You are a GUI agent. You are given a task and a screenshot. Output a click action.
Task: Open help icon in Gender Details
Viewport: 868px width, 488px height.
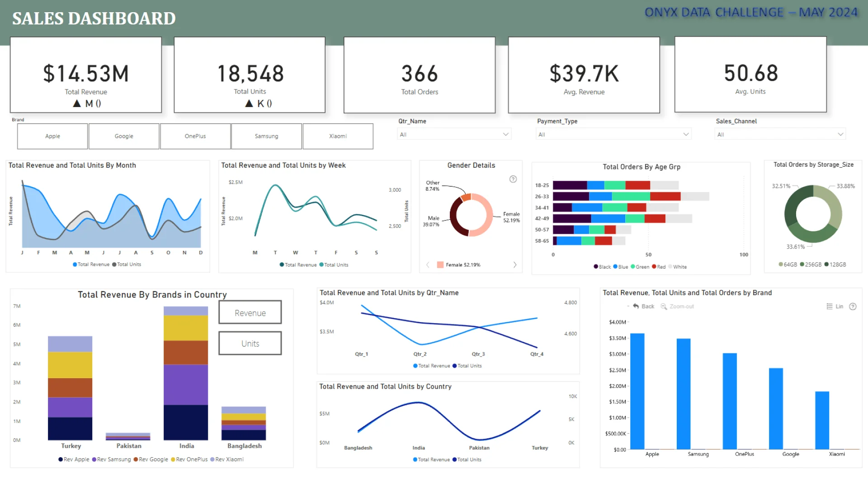pyautogui.click(x=513, y=179)
